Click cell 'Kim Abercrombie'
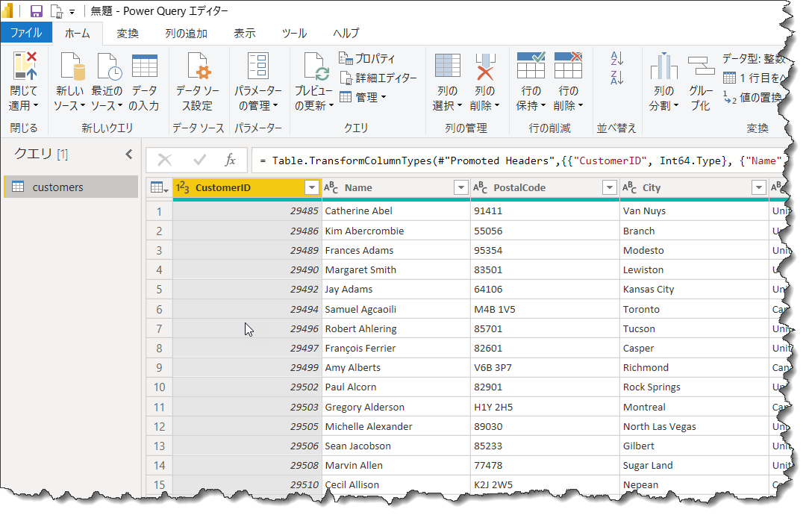Image resolution: width=812 pixels, height=521 pixels. point(396,231)
